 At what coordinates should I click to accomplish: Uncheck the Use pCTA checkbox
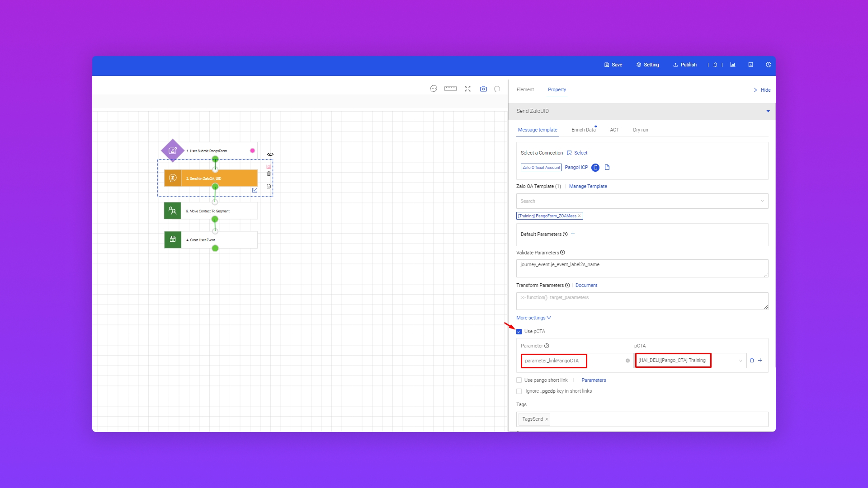coord(519,332)
